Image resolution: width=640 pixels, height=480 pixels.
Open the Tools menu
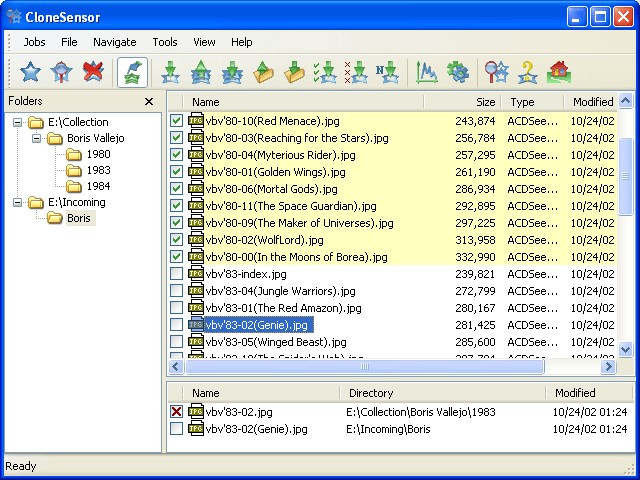click(165, 42)
